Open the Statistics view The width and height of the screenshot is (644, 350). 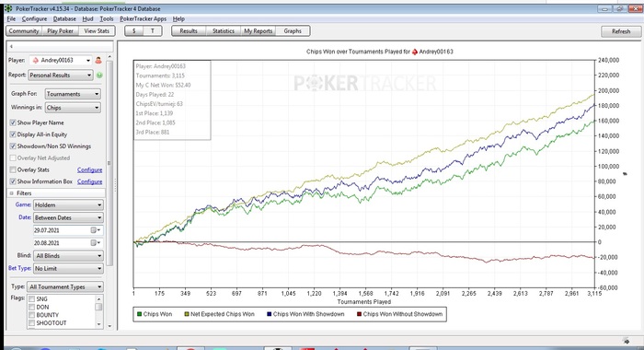[223, 30]
